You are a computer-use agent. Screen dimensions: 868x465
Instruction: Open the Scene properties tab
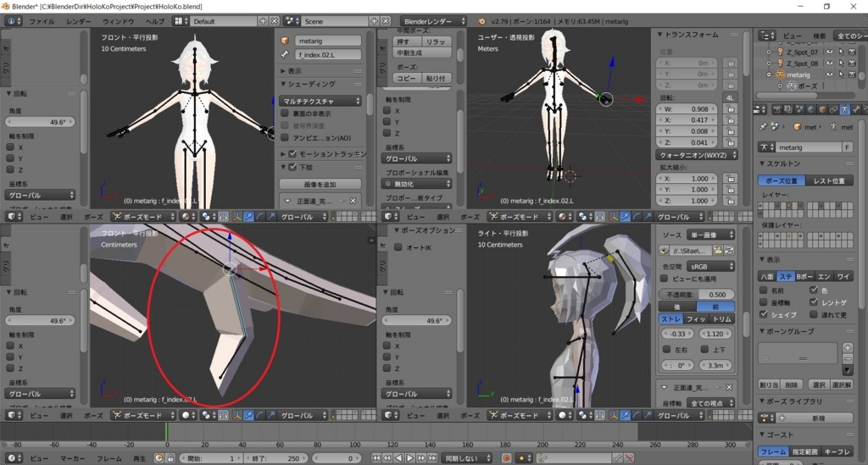(x=799, y=109)
